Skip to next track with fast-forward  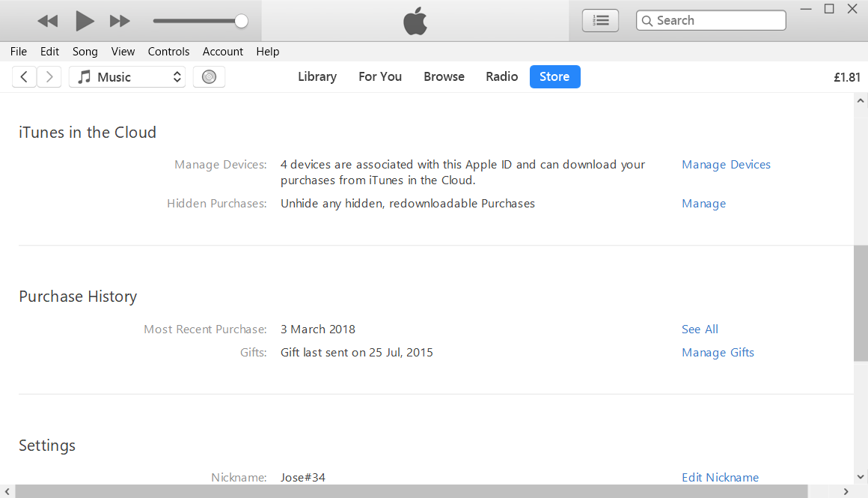point(120,22)
